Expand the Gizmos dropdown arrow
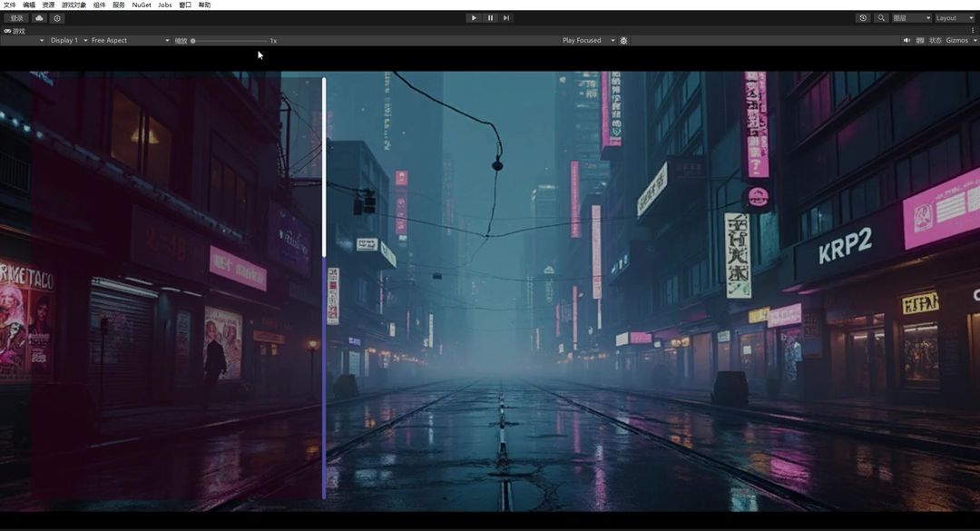 [x=975, y=40]
